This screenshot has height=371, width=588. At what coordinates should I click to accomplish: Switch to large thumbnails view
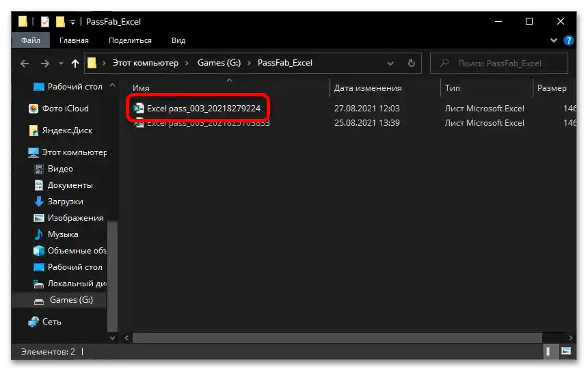[565, 351]
